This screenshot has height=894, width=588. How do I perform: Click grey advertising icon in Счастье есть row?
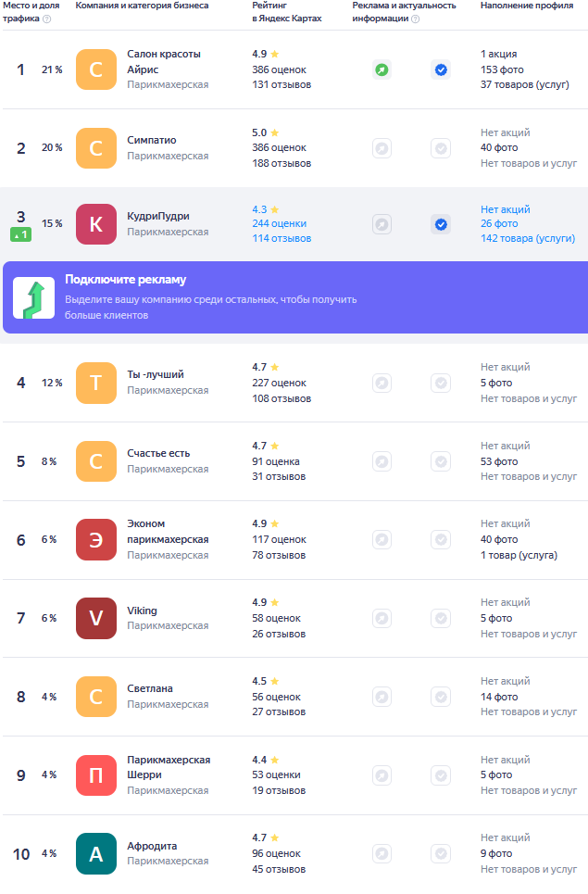[382, 461]
